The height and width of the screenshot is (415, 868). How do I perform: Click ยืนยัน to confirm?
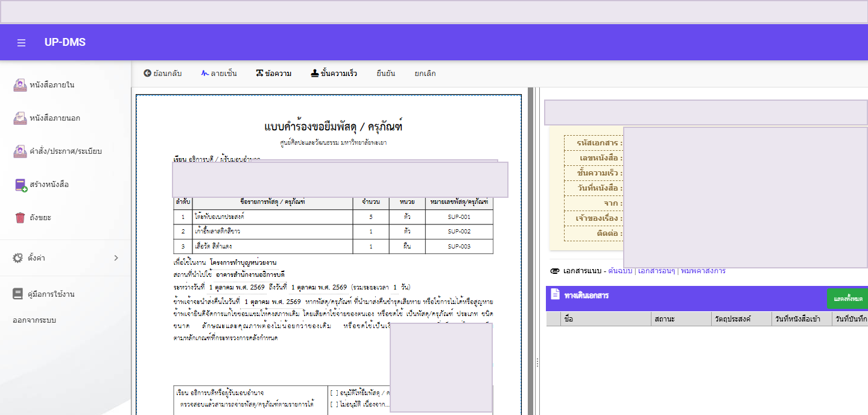point(386,74)
